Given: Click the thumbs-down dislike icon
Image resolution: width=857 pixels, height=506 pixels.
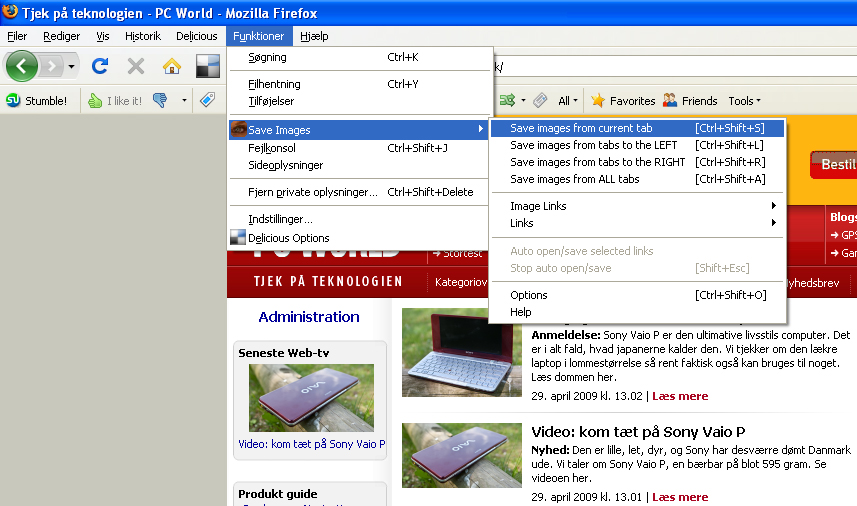Looking at the screenshot, I should click(160, 100).
